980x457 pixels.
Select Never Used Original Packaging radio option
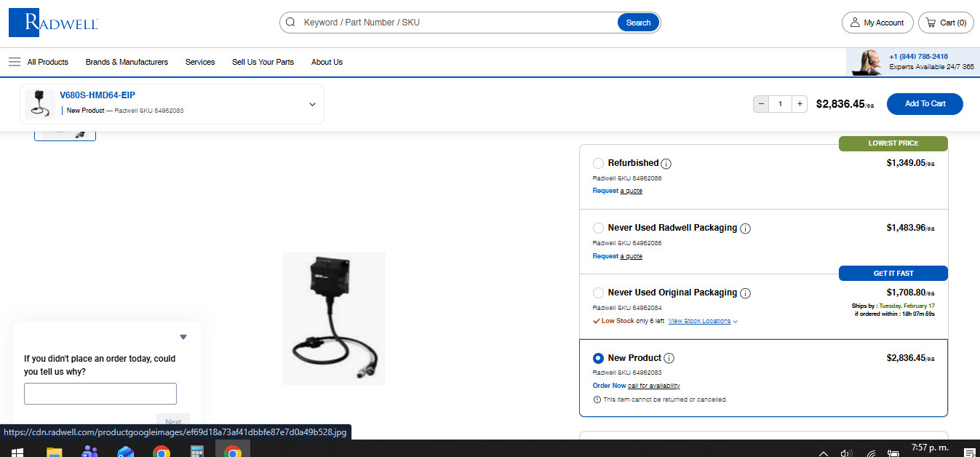click(x=598, y=293)
